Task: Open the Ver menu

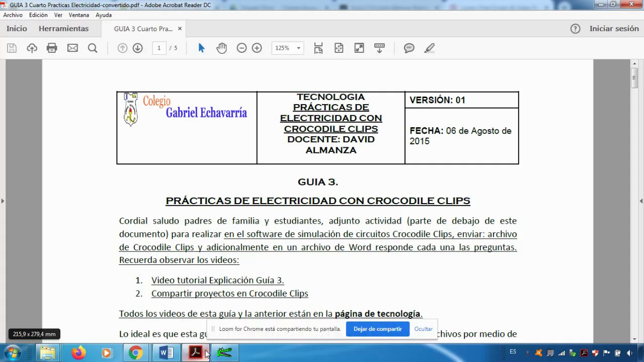Action: point(58,15)
